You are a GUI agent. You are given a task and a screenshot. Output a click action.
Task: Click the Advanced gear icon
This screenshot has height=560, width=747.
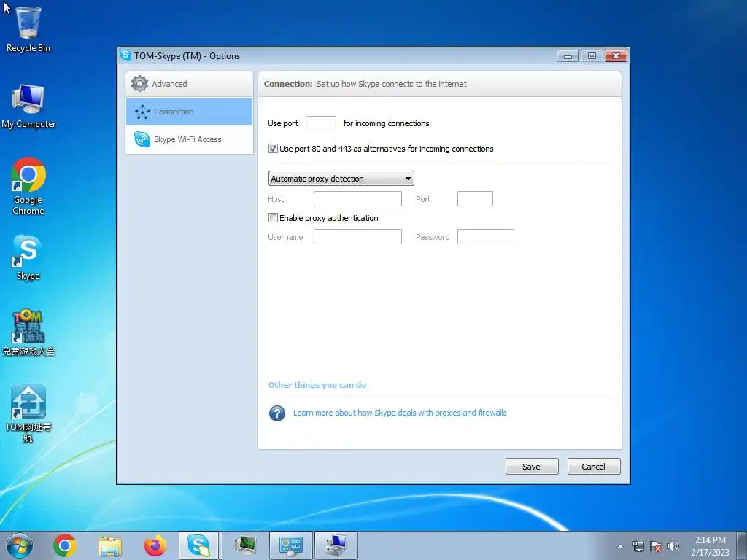139,84
